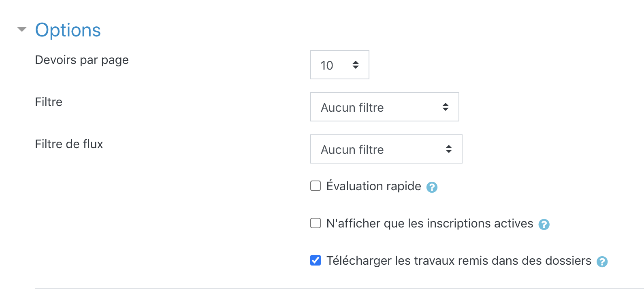Click the N'afficher que les inscriptions actives label

pos(429,223)
